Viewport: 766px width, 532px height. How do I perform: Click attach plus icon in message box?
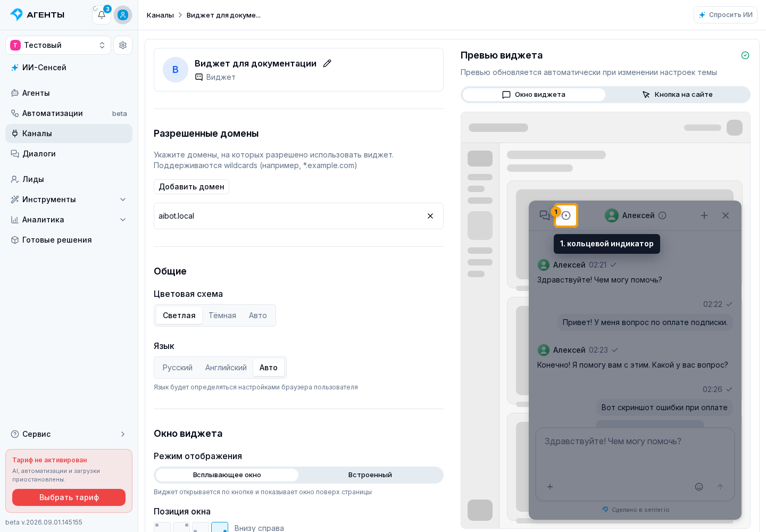click(550, 487)
